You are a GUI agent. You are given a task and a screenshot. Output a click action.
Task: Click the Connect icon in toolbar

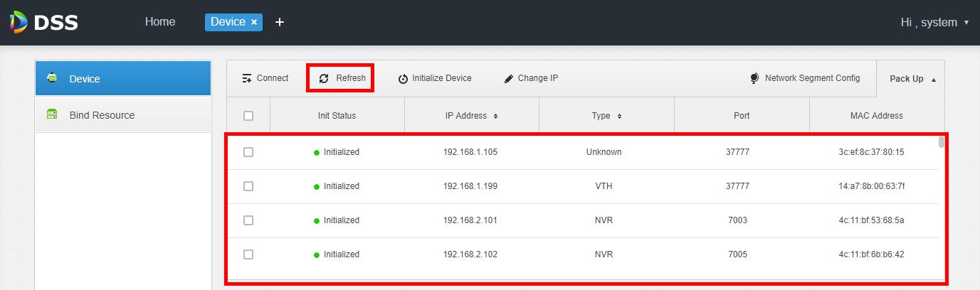pyautogui.click(x=247, y=78)
